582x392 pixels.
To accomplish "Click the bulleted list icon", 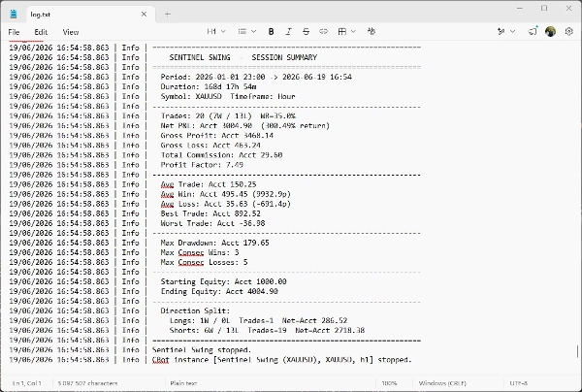I will pos(242,32).
